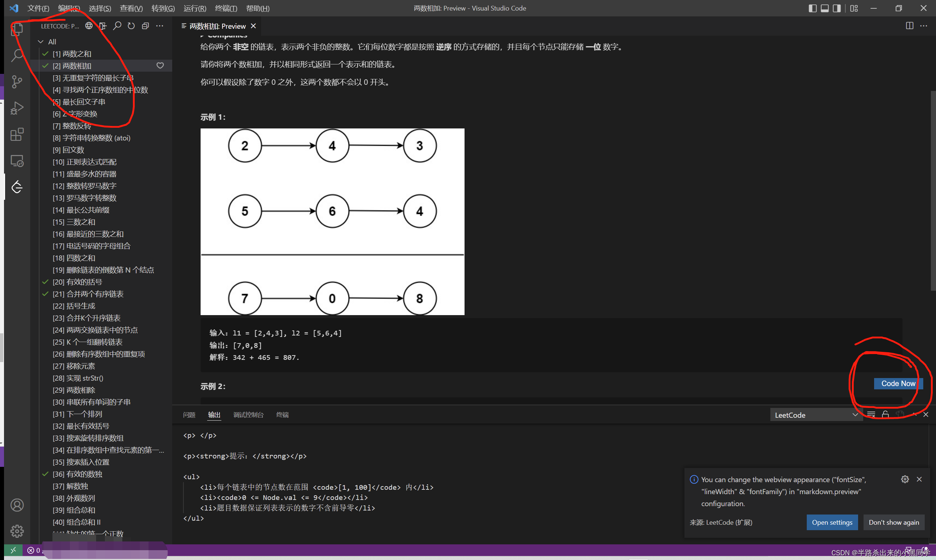This screenshot has height=560, width=936.
Task: Open the LeetCode output channel dropdown
Action: (815, 414)
